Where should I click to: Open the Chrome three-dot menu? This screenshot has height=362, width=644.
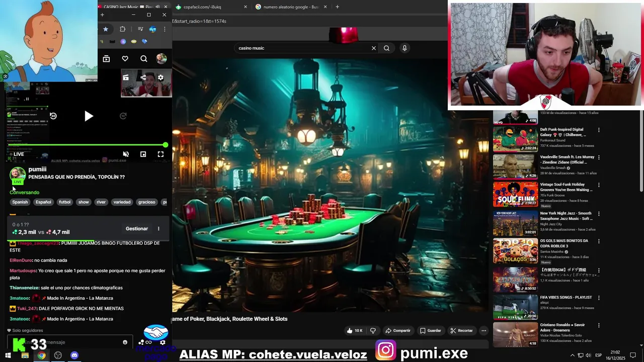pos(165,29)
